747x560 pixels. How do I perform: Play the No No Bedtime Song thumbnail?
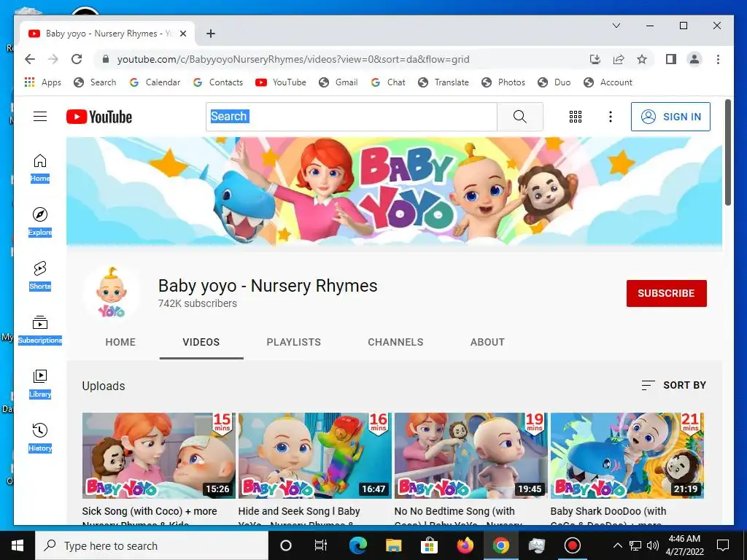pyautogui.click(x=471, y=456)
